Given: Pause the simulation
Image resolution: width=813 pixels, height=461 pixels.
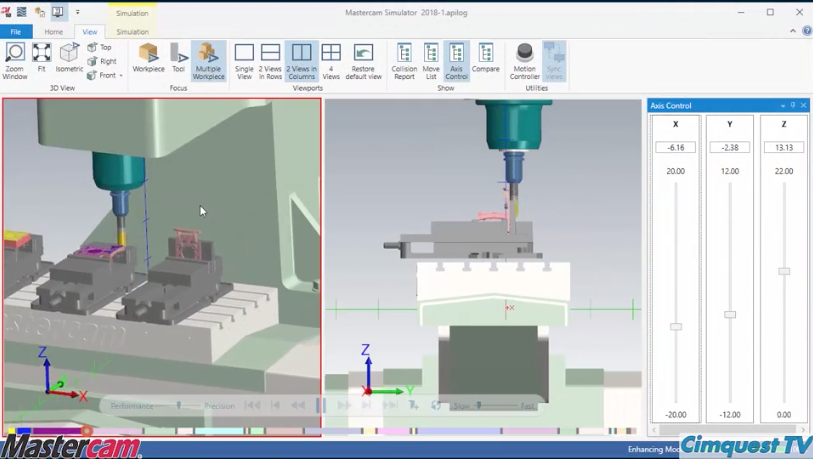Looking at the screenshot, I should click(x=321, y=406).
